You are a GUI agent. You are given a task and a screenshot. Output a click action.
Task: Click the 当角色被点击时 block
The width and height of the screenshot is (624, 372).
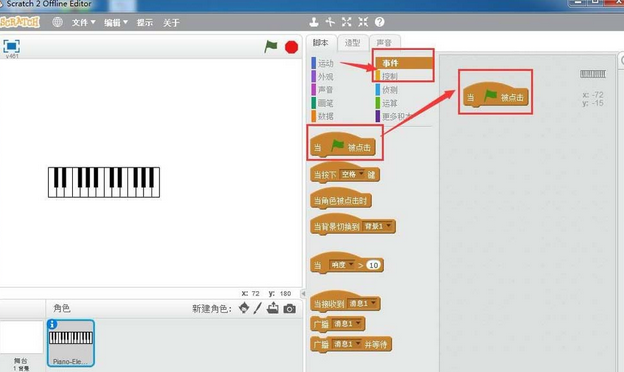(x=341, y=199)
